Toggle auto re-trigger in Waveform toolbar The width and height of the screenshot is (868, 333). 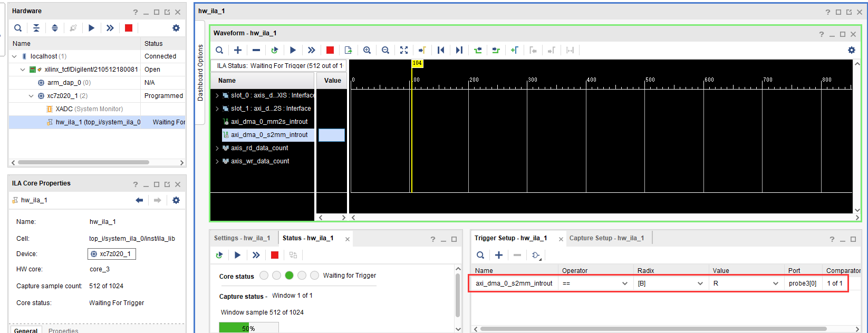274,50
